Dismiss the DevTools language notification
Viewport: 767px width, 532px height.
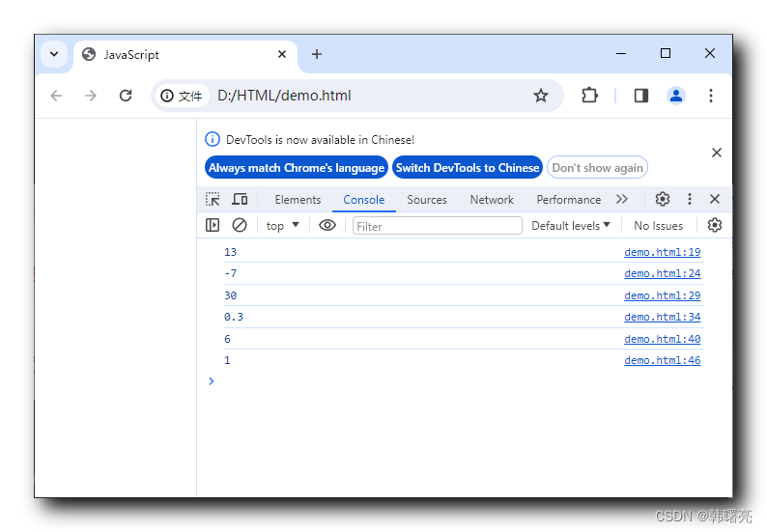717,153
